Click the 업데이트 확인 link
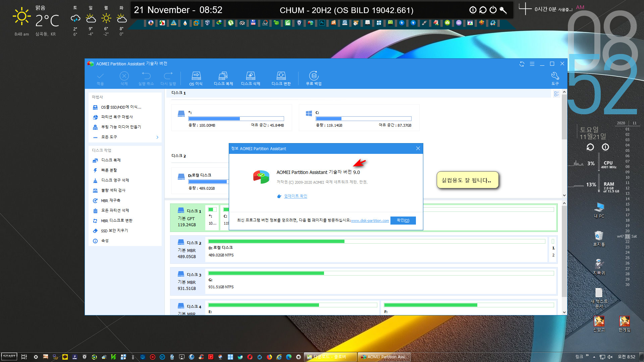Viewport: 644px width, 362px height. [296, 196]
